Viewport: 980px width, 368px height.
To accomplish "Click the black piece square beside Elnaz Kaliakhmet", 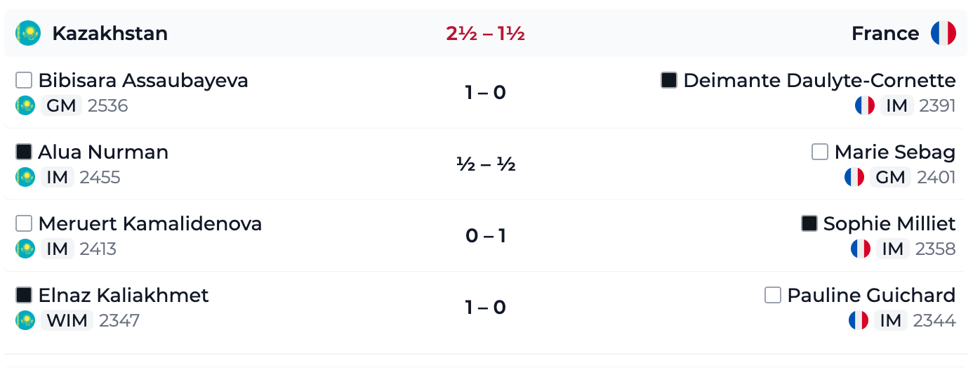I will (24, 295).
